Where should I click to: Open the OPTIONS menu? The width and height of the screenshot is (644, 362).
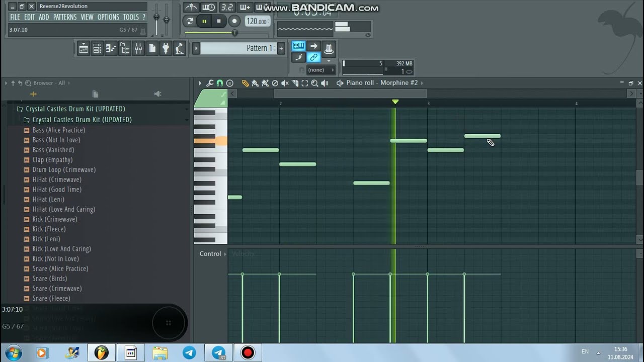(108, 17)
